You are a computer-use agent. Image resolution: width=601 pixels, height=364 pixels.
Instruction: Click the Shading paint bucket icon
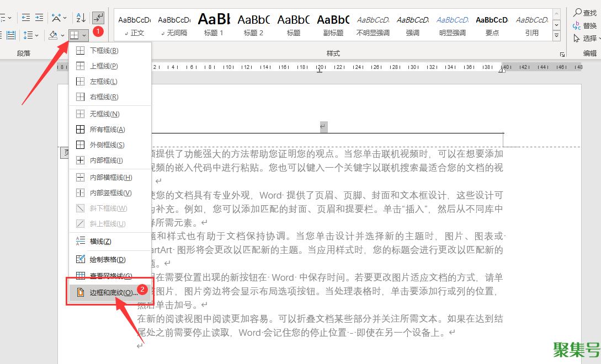[53, 35]
